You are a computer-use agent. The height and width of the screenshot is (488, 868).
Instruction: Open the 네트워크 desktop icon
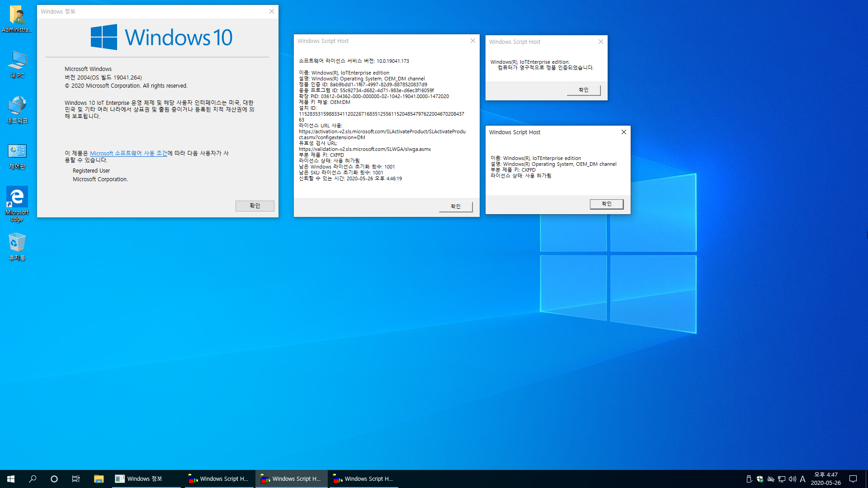17,110
